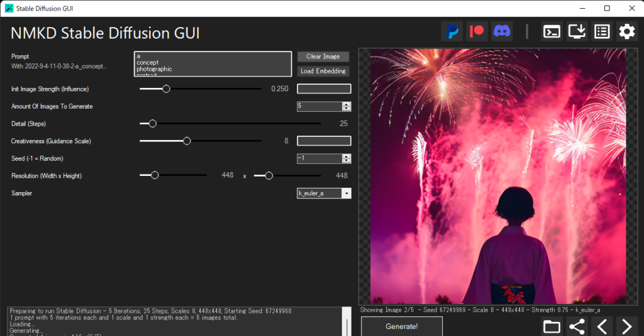This screenshot has width=644, height=336.
Task: Click the share image icon
Action: [x=577, y=327]
